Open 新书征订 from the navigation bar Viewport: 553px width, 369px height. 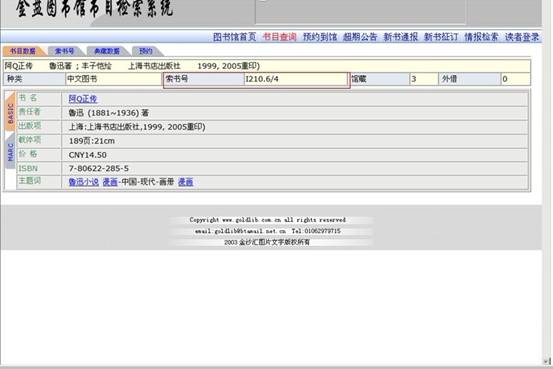(x=441, y=37)
